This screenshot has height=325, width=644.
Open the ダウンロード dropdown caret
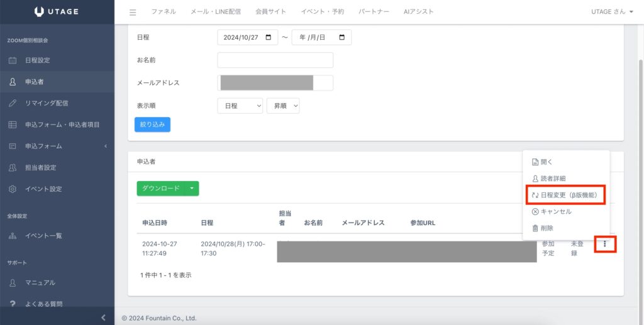(192, 189)
